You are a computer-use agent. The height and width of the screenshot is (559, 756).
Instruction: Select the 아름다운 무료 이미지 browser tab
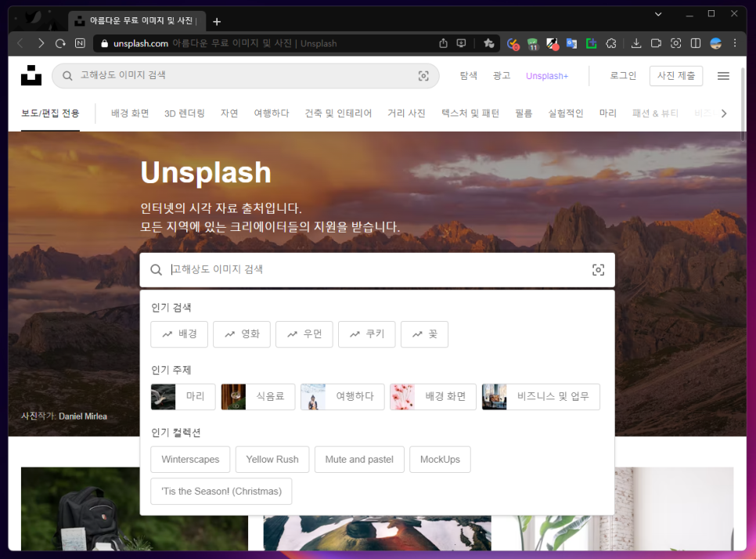pyautogui.click(x=137, y=20)
